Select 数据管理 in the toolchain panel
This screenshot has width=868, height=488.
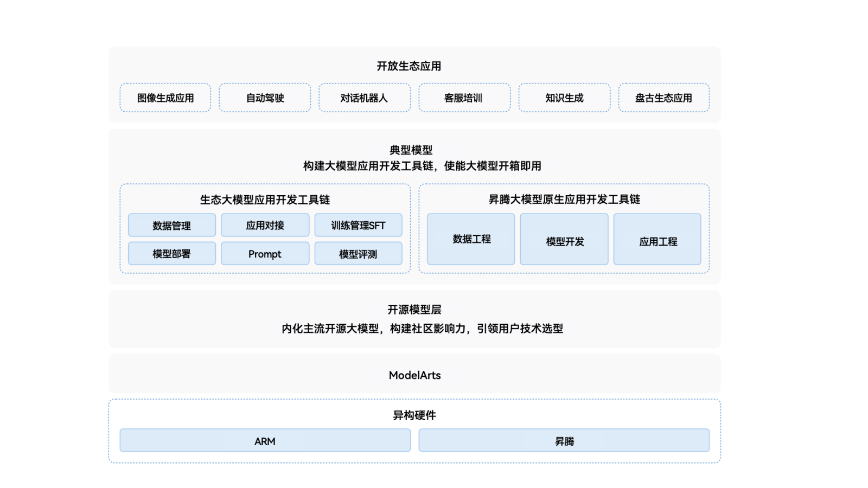tap(171, 225)
